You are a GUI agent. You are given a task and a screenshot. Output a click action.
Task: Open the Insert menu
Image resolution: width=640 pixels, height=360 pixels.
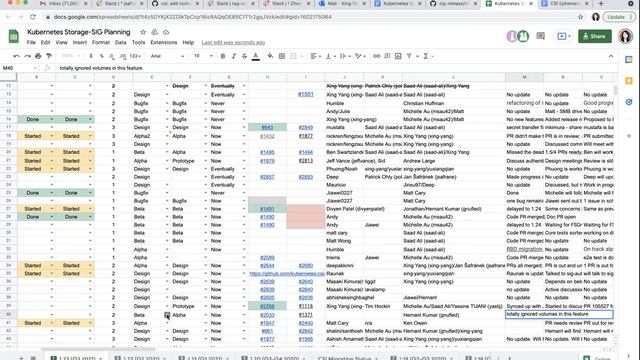80,42
